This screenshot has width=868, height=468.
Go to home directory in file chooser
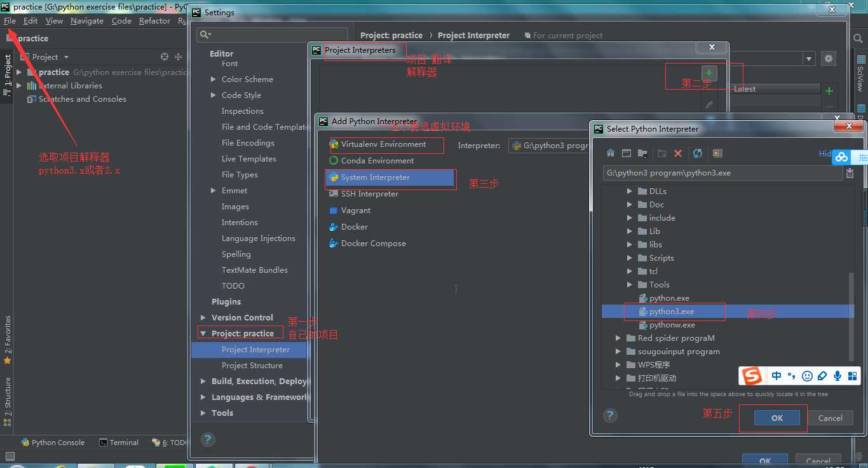(611, 153)
